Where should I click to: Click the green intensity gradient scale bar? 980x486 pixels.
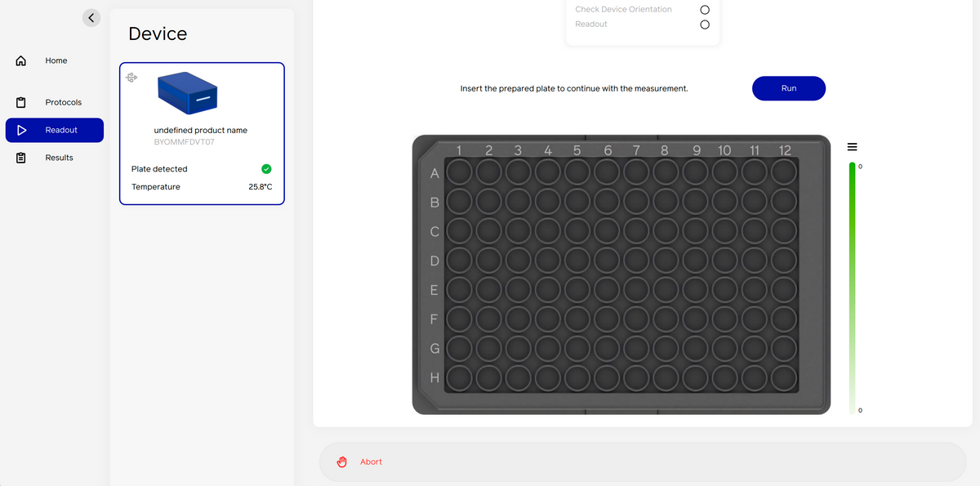(852, 288)
